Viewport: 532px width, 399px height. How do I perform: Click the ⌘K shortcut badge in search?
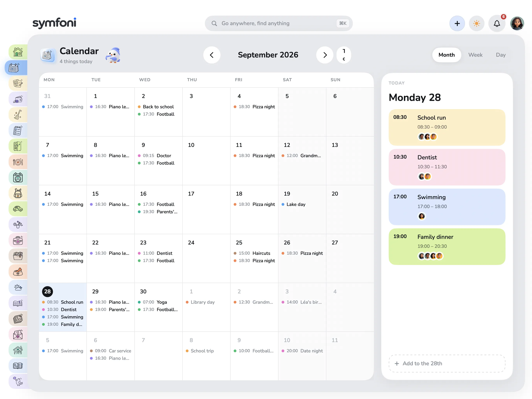(x=343, y=23)
